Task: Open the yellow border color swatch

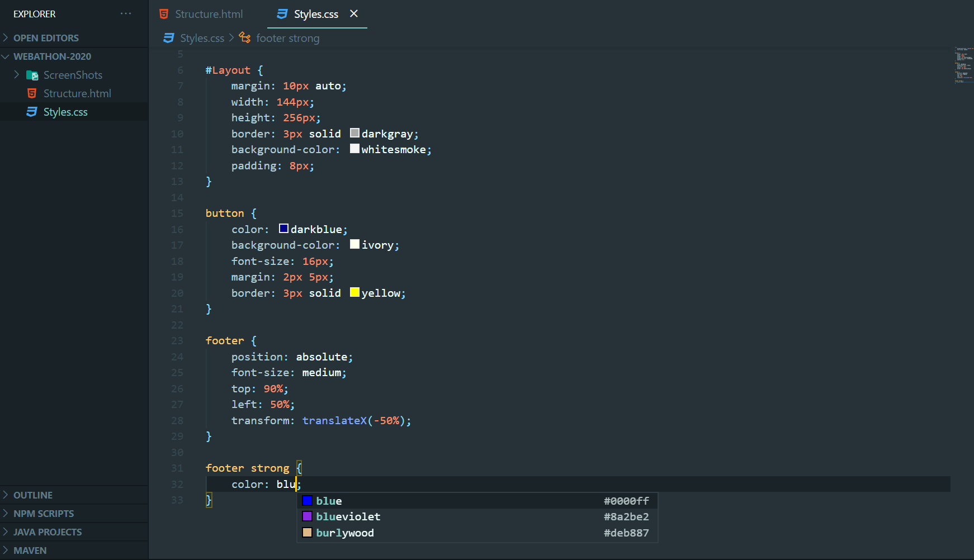Action: [x=354, y=292]
